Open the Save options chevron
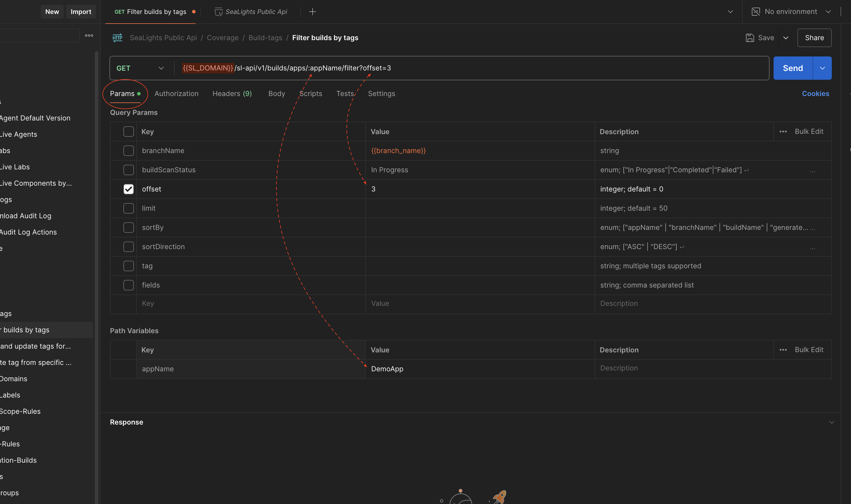Viewport: 851px width, 504px height. (x=786, y=38)
